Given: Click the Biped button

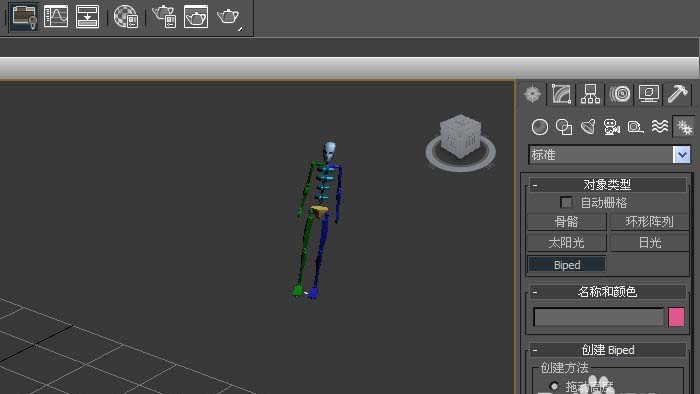Looking at the screenshot, I should click(567, 265).
